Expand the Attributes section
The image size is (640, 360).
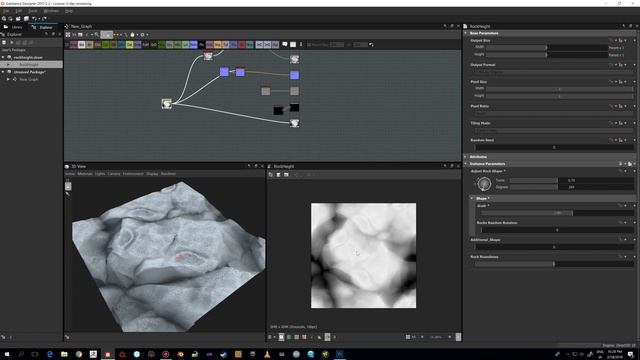[466, 157]
